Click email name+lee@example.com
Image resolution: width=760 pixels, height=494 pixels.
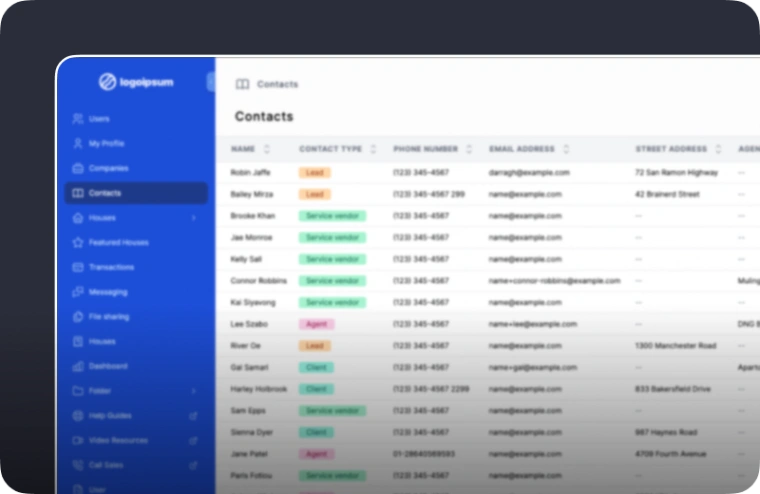[x=533, y=324]
